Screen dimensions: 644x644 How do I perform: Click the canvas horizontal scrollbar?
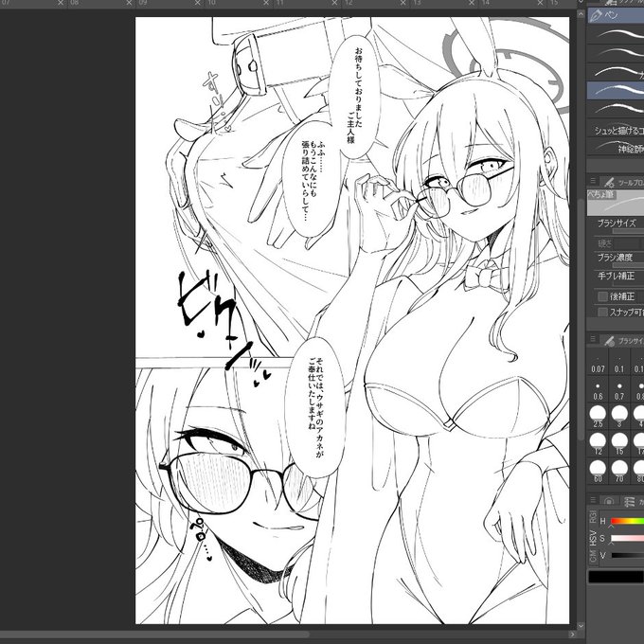(x=154, y=635)
